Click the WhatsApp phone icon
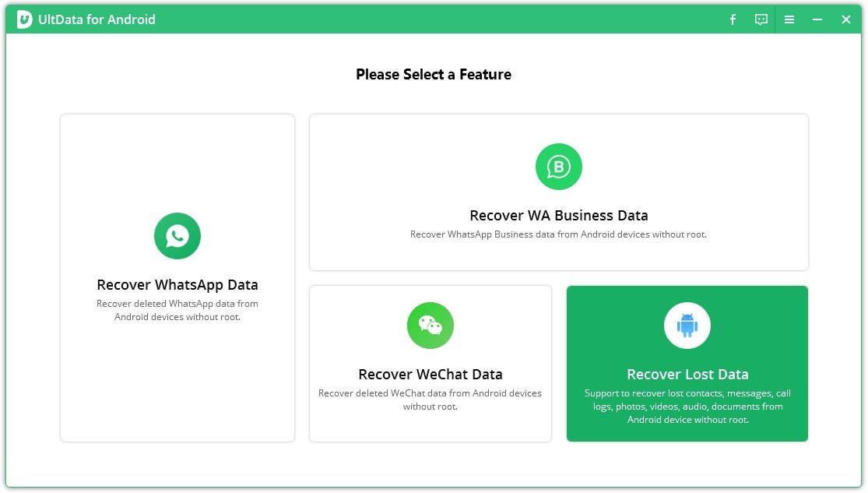Screen dimensions: 868x493 tap(177, 236)
